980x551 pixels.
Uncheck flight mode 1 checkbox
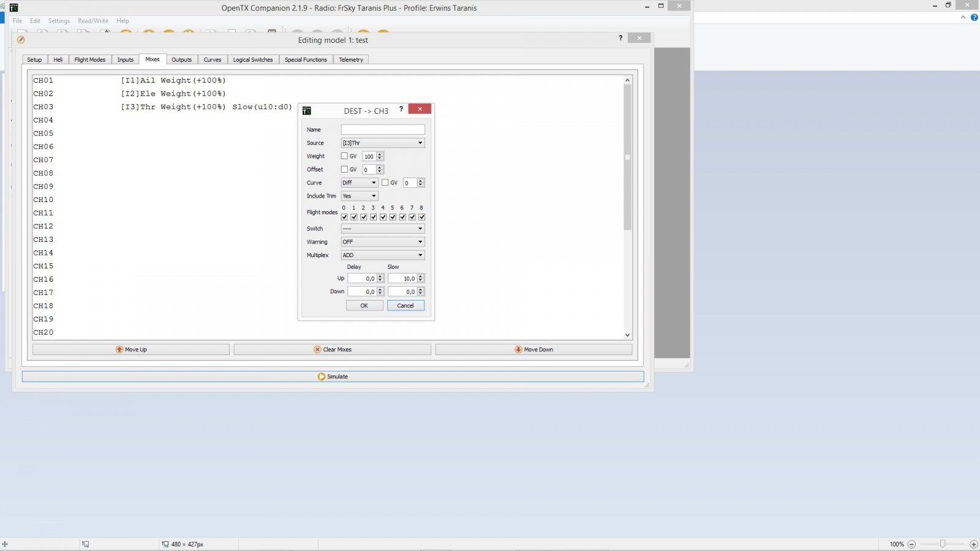pos(354,217)
